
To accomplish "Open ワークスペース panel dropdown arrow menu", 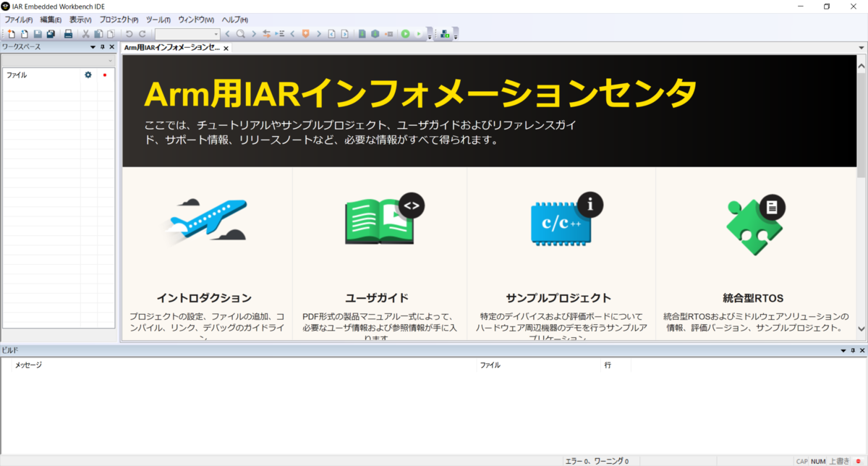I will (x=93, y=47).
